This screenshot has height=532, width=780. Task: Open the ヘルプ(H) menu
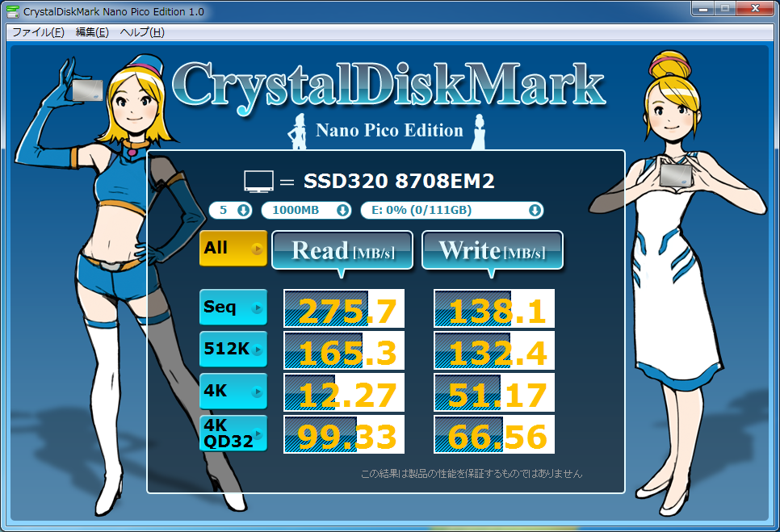point(142,32)
